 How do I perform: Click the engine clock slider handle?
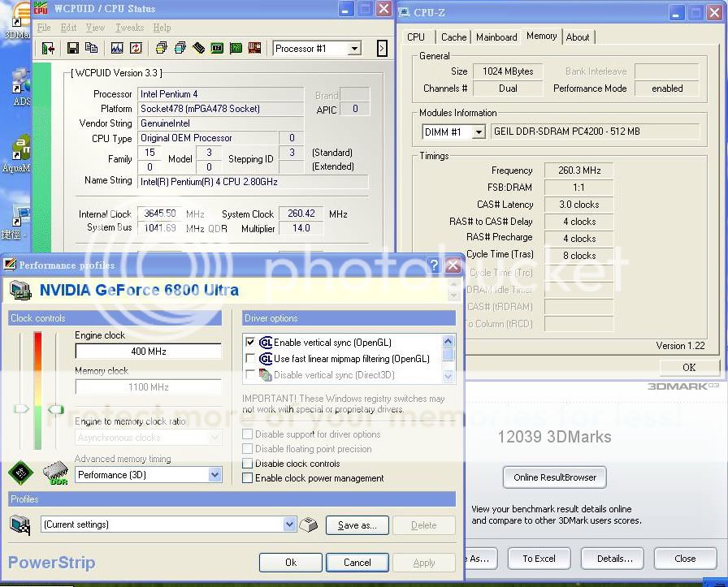[x=21, y=409]
